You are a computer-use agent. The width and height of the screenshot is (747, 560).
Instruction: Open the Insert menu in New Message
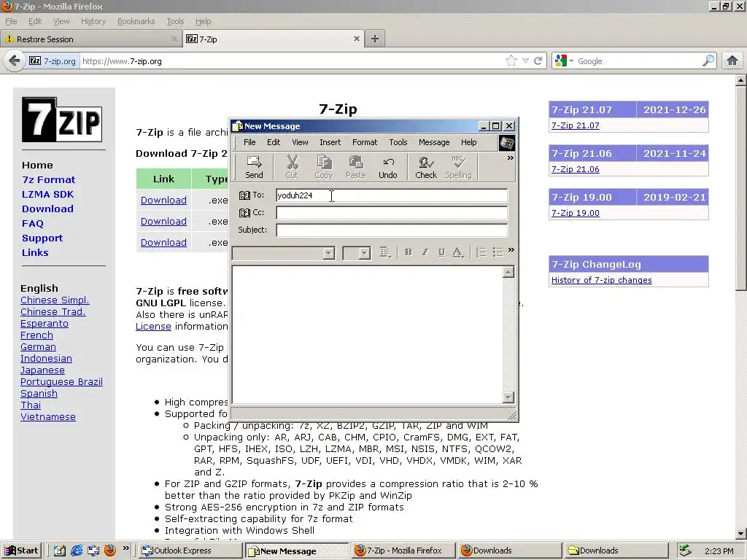point(330,142)
